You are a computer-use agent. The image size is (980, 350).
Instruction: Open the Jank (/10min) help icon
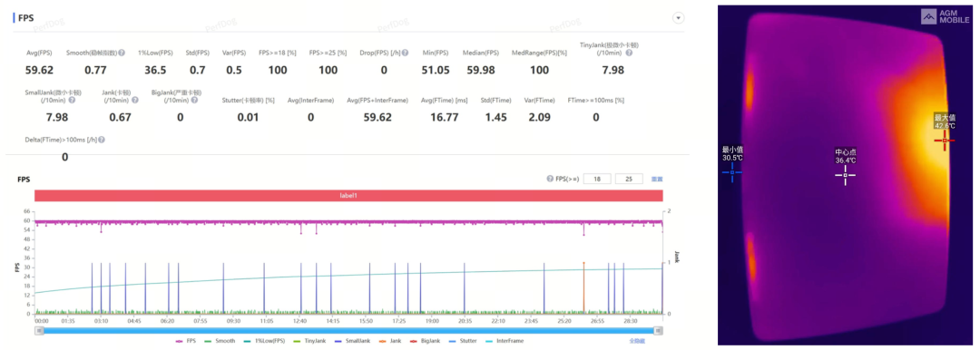(x=134, y=100)
